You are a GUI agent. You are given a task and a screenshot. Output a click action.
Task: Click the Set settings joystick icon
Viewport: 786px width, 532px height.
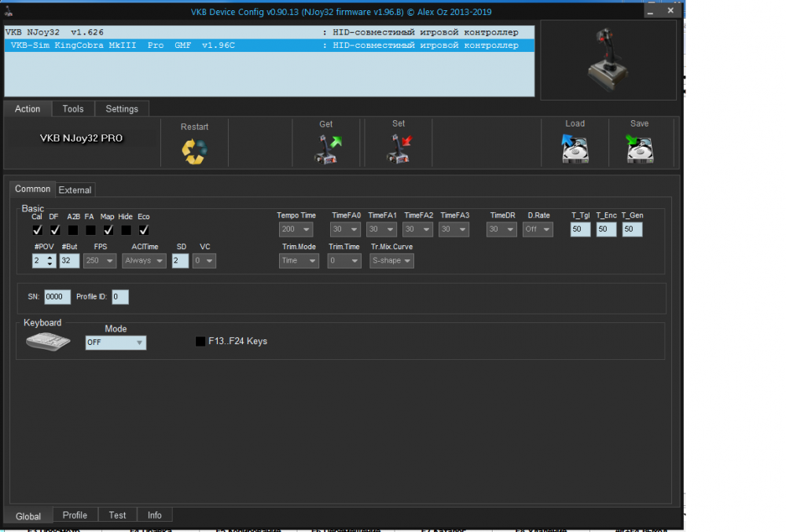(399, 148)
